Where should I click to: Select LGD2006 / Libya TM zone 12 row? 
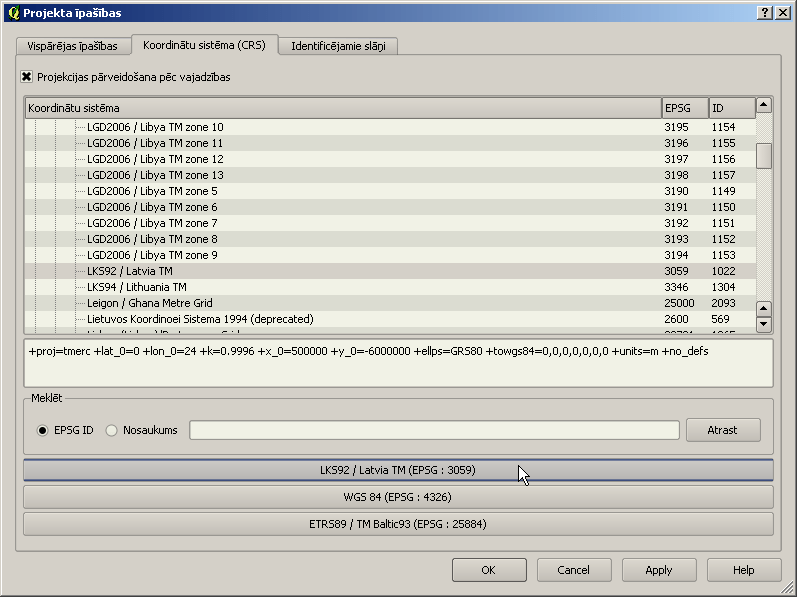pos(390,159)
